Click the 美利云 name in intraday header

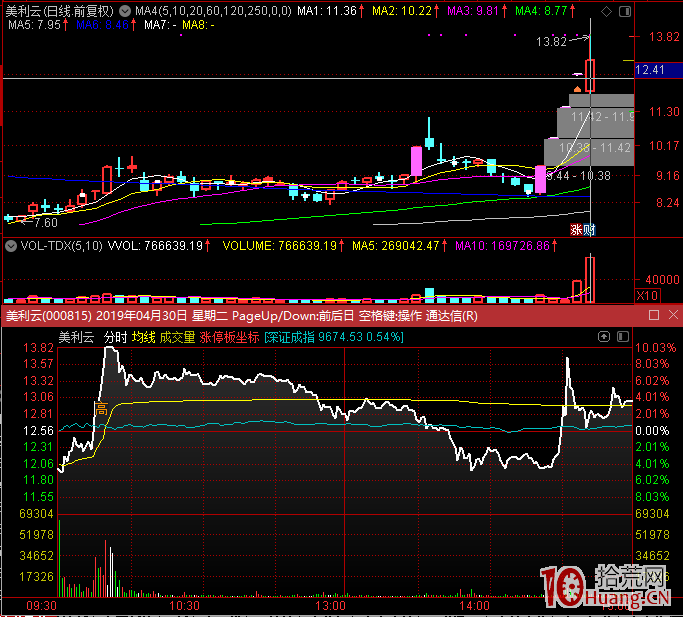tap(76, 337)
